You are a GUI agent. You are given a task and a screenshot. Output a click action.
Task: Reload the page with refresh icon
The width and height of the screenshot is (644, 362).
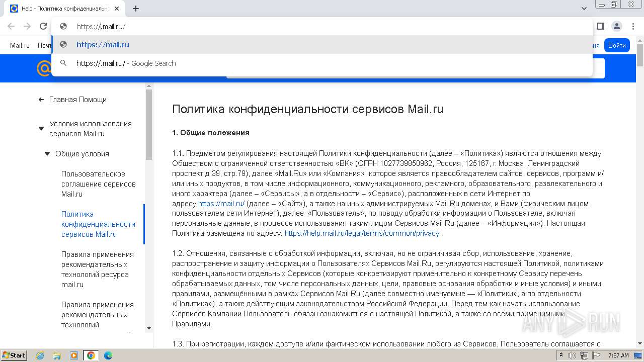[x=43, y=26]
